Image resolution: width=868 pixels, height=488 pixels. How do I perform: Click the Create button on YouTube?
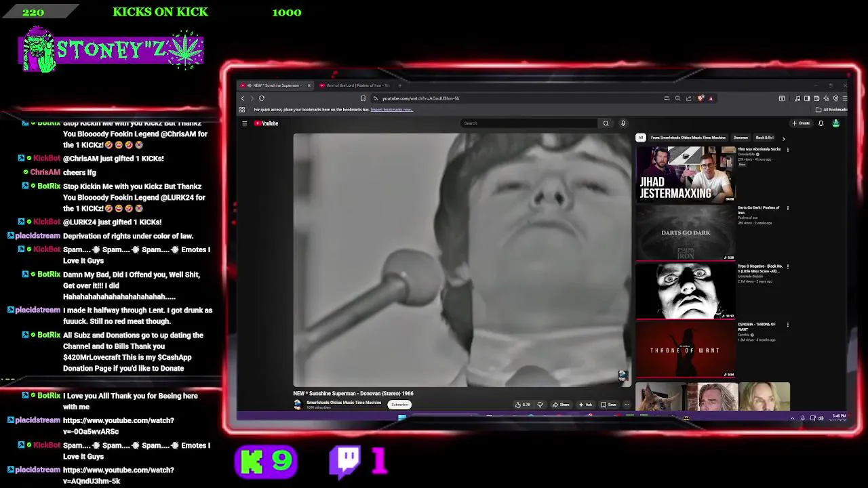click(801, 123)
